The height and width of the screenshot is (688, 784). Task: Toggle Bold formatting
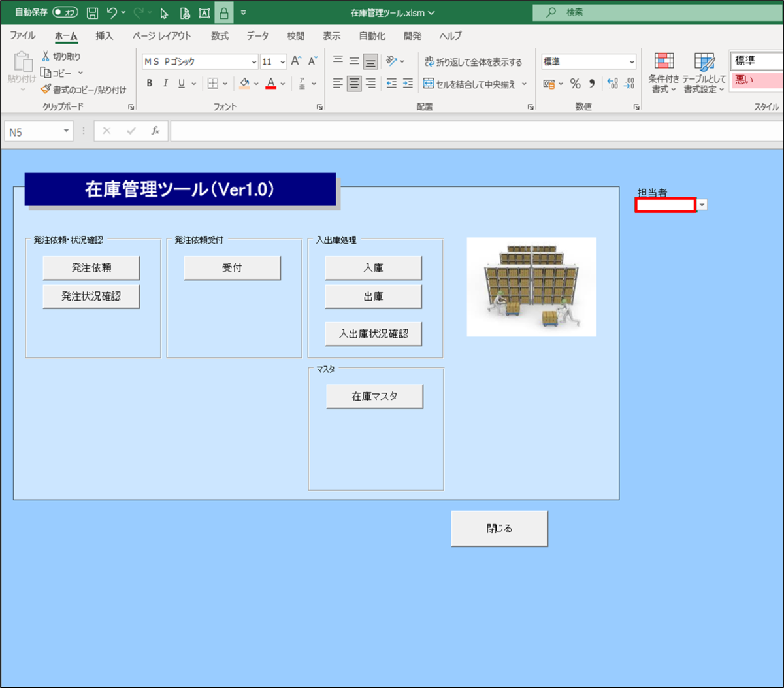[x=150, y=84]
